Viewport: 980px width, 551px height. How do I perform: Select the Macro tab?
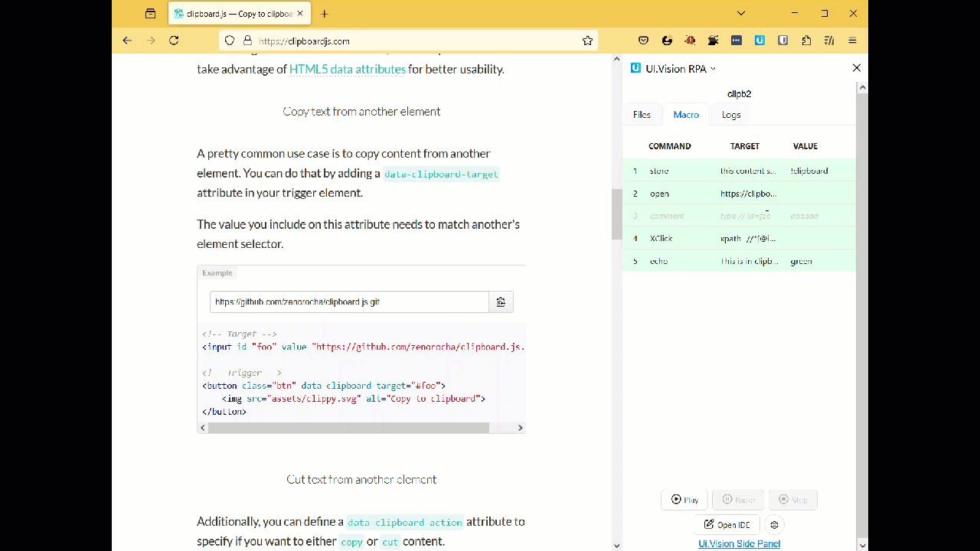[686, 114]
